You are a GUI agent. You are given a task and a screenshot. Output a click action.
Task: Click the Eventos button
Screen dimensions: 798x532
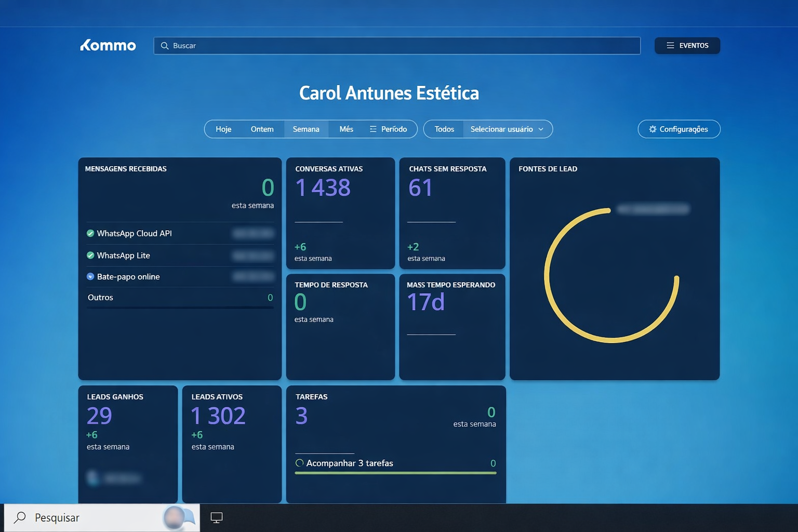pos(687,45)
